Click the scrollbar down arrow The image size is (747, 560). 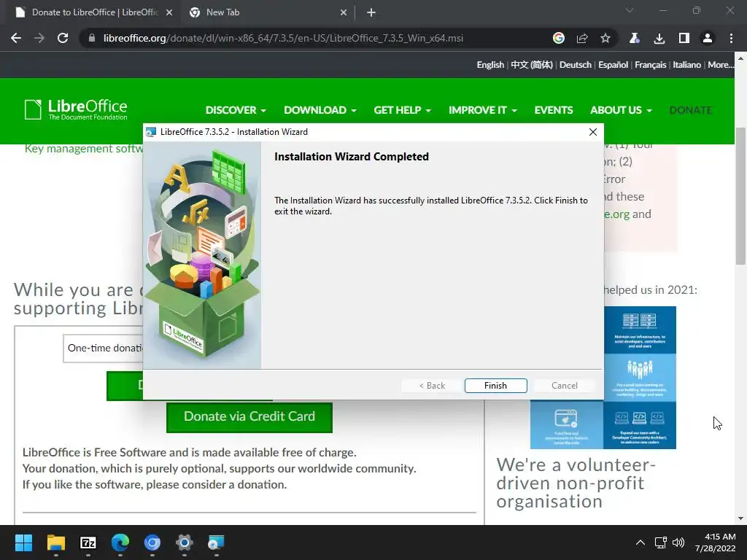pos(740,518)
